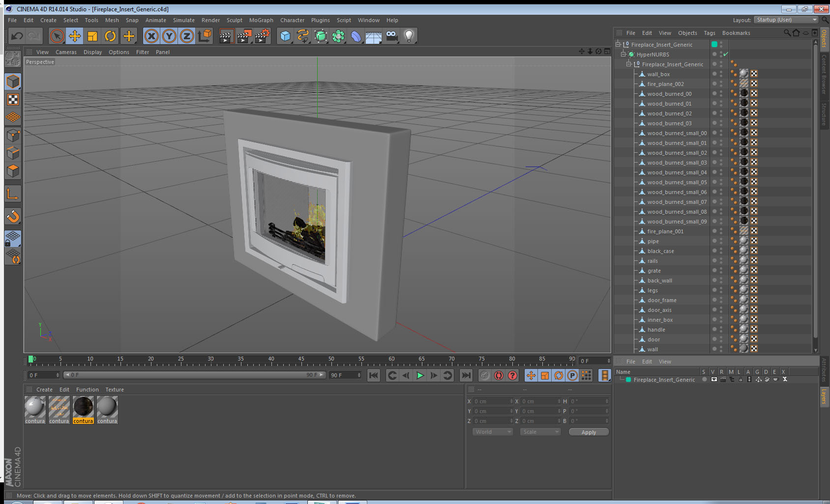The width and height of the screenshot is (830, 504).
Task: Render the active view
Action: point(226,36)
